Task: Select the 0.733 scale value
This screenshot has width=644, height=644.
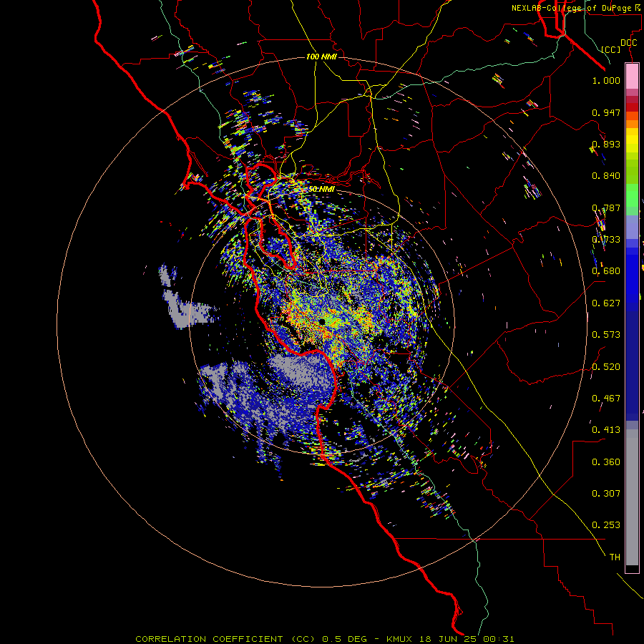Action: (606, 240)
